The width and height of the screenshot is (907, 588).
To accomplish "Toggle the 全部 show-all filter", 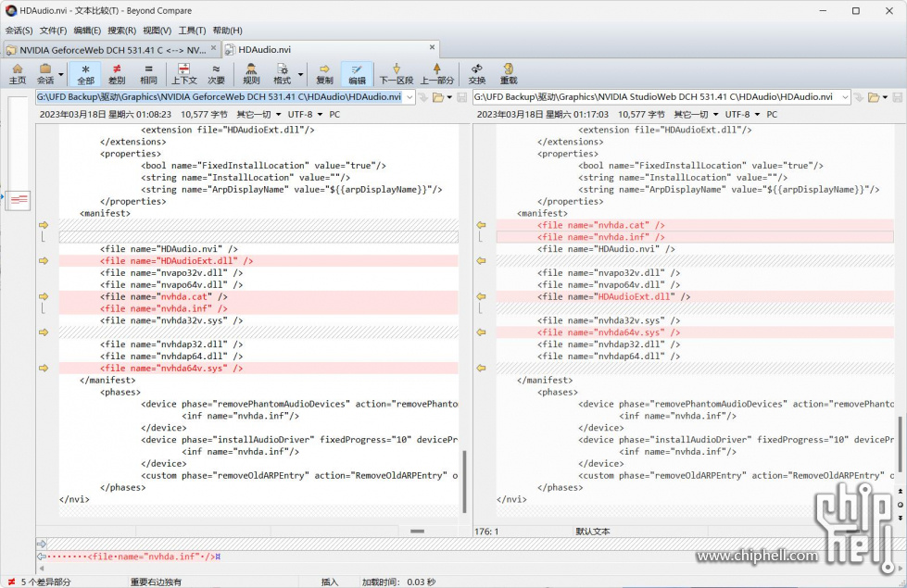I will point(85,74).
